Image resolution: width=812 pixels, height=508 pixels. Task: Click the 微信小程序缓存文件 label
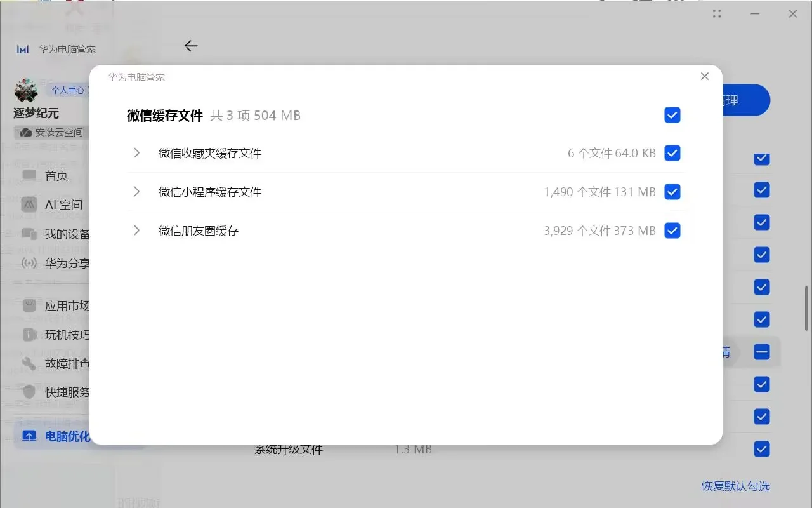(x=210, y=192)
